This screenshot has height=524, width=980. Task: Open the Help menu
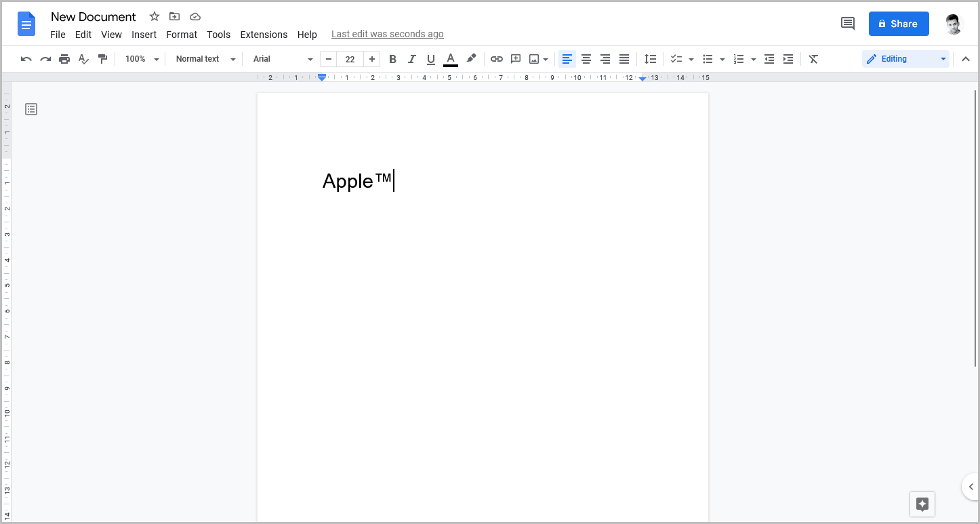tap(307, 35)
